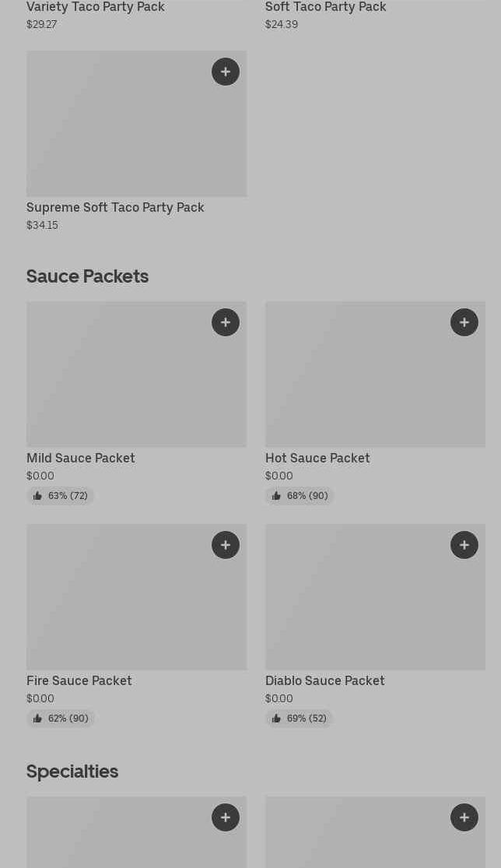Viewport: 501px width, 868px height.
Task: Click Diablo Sauce Packet 69% rating badge
Action: tap(300, 719)
